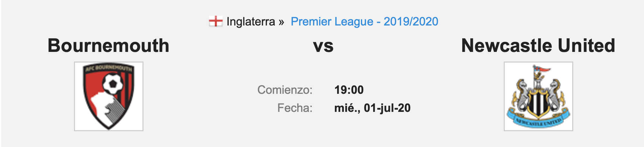The height and width of the screenshot is (147, 644).
Task: Click the right seahorse on Newcastle's crest
Action: 556,96
